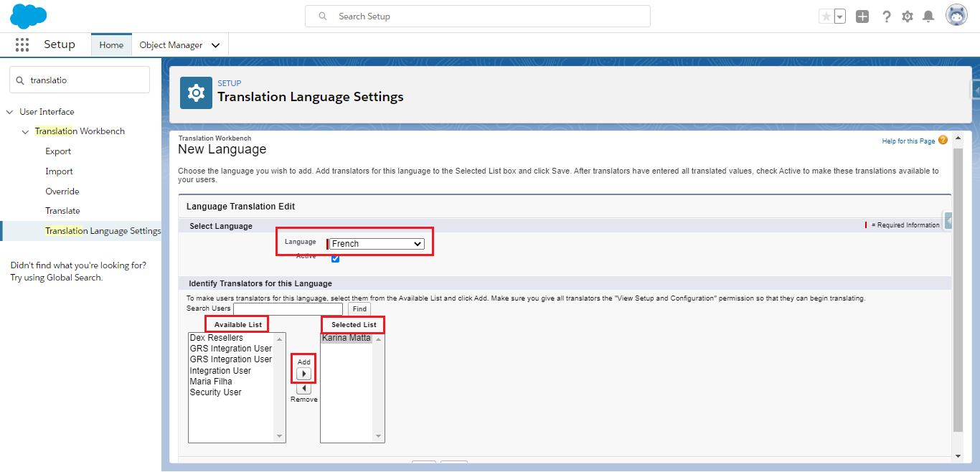
Task: Open the Notifications bell
Action: (x=928, y=16)
